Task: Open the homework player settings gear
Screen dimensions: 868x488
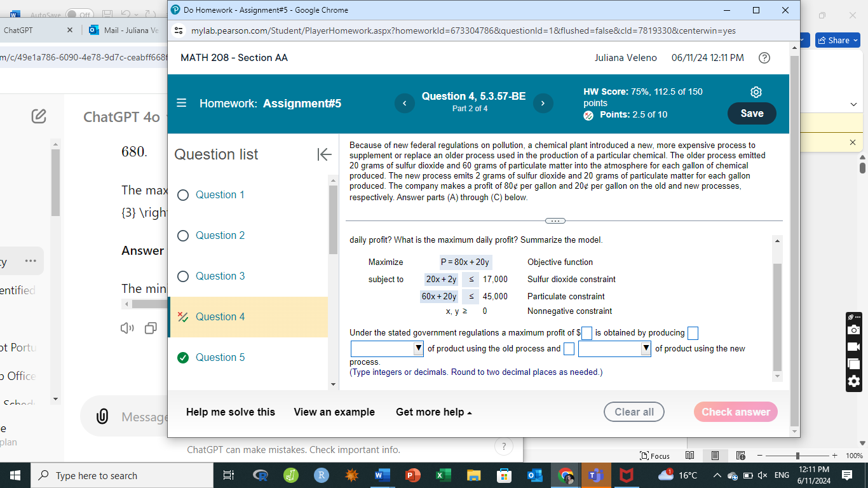Action: tap(756, 91)
